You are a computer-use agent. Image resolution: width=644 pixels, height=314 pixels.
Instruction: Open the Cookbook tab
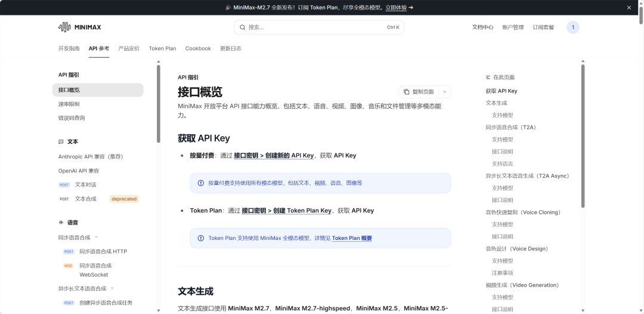point(198,48)
